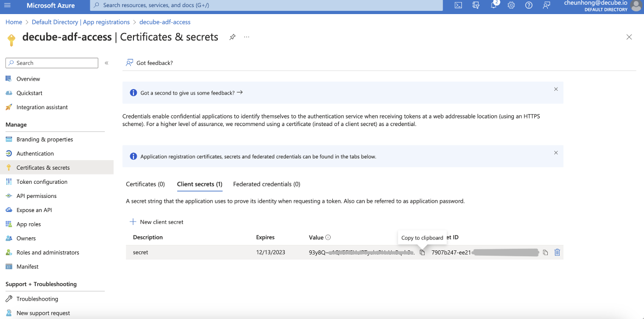Screen dimensions: 644x319
Task: Open API permissions in sidebar
Action: click(36, 196)
